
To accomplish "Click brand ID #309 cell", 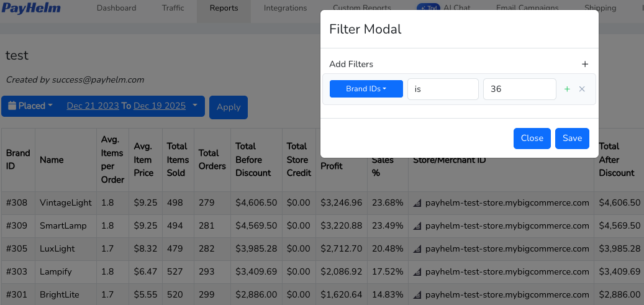I will pos(17,225).
